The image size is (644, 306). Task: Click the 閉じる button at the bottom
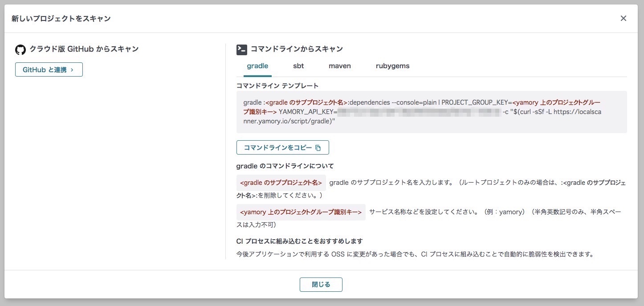point(321,285)
